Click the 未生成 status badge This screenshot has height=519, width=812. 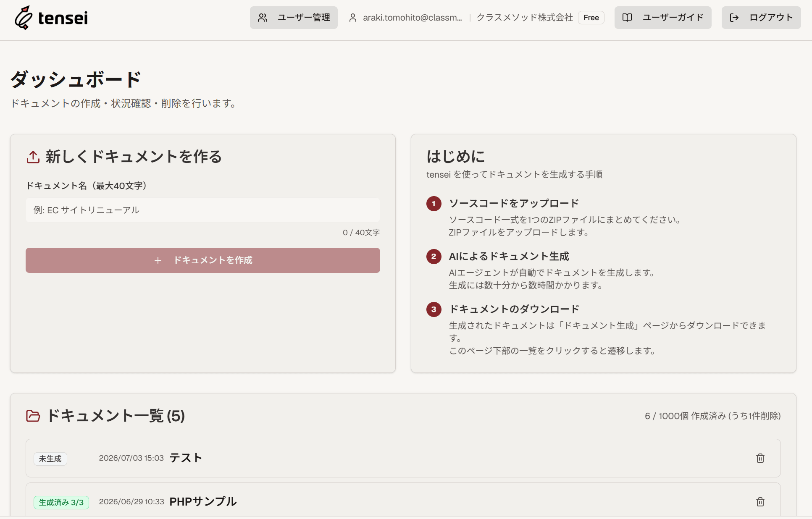point(50,459)
